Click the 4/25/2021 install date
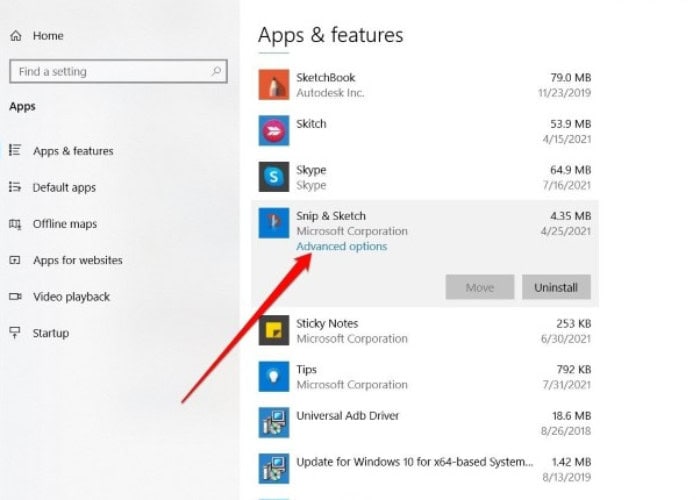The width and height of the screenshot is (700, 500). [566, 231]
